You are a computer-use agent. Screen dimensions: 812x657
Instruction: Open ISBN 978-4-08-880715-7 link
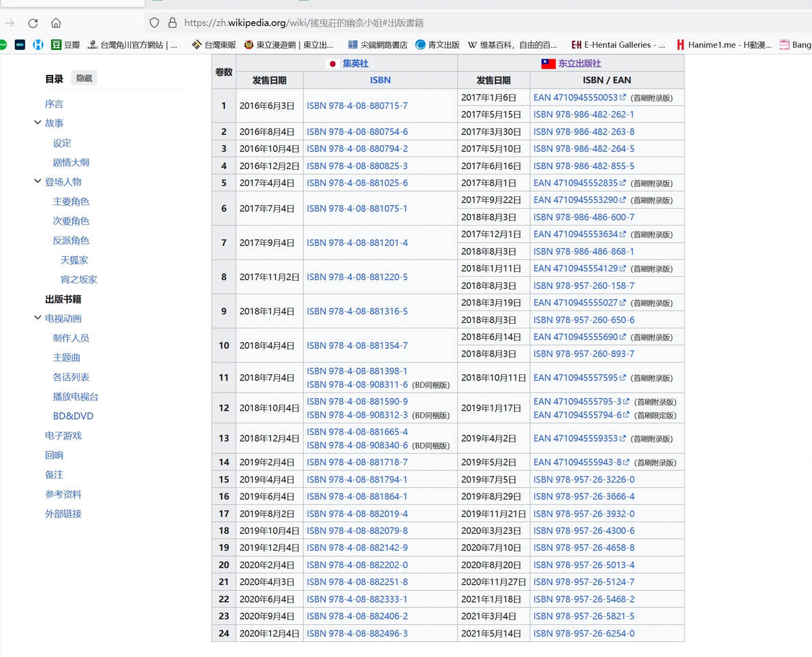(x=357, y=106)
